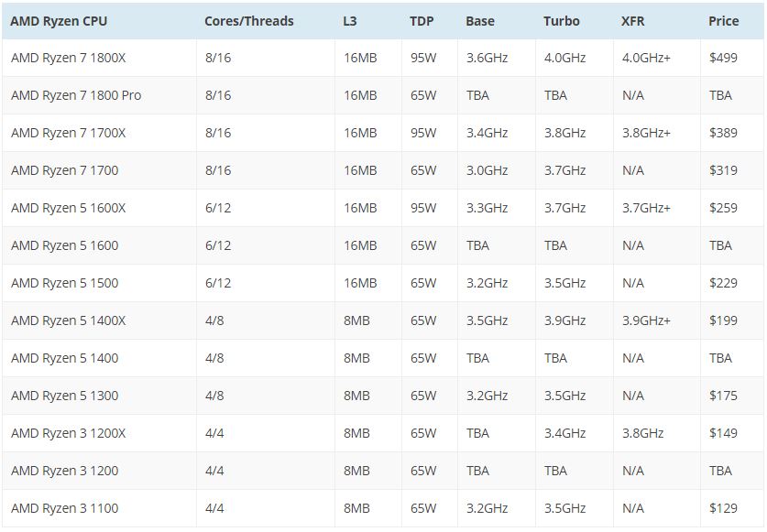Select the $319 price cell

pyautogui.click(x=723, y=170)
